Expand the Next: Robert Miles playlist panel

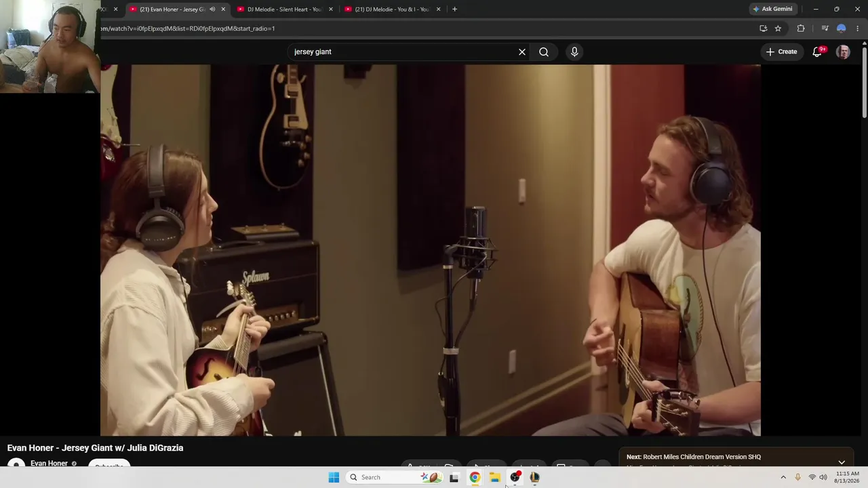coord(842,462)
